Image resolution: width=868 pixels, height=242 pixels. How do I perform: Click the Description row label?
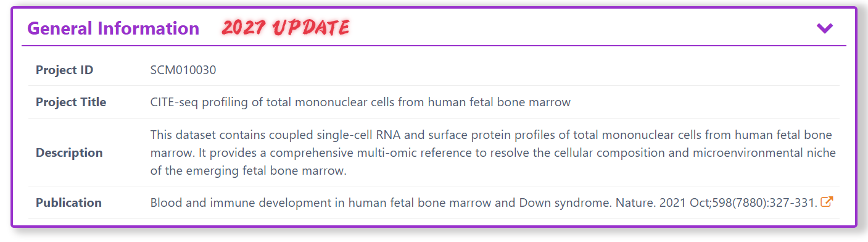point(69,152)
